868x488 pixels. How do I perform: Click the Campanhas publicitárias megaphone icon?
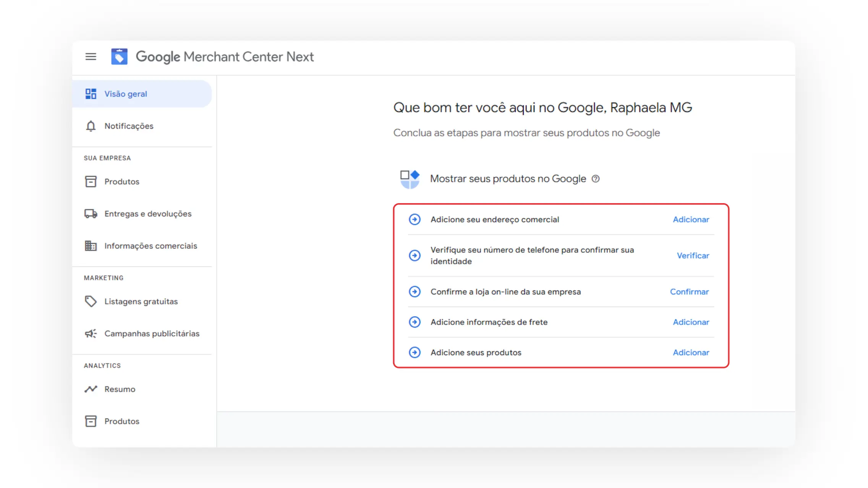pyautogui.click(x=91, y=333)
